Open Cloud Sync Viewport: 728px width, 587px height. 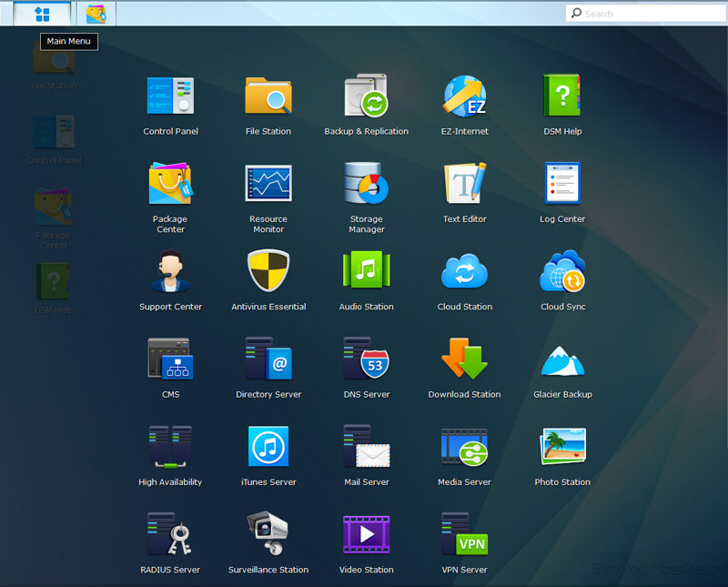point(562,280)
